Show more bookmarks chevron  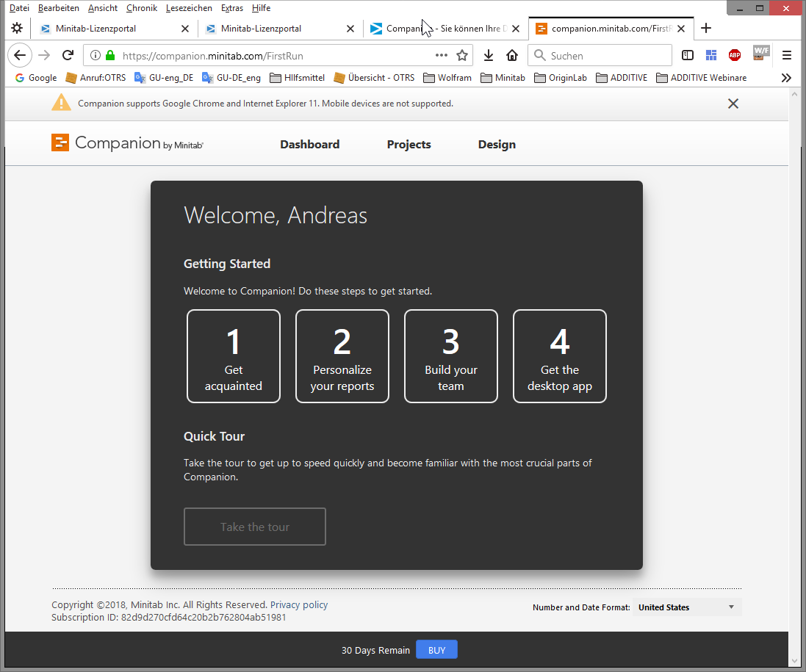pyautogui.click(x=786, y=78)
